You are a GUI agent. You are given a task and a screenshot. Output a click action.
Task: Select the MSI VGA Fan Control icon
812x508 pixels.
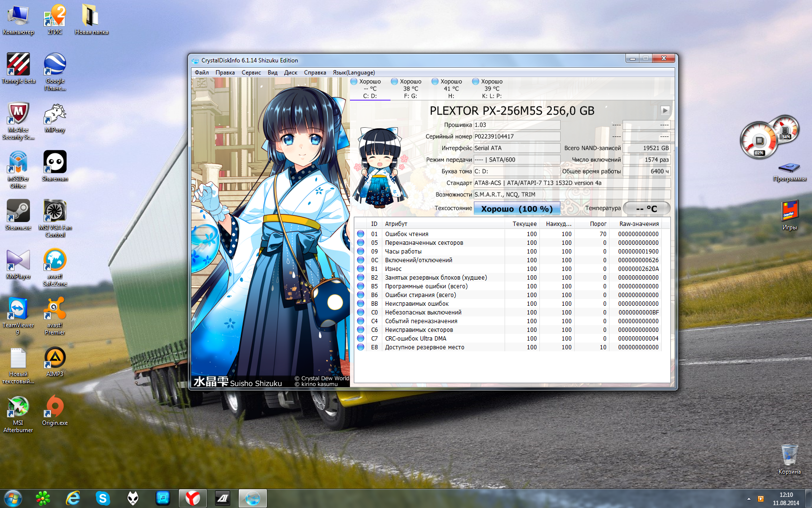tap(55, 218)
